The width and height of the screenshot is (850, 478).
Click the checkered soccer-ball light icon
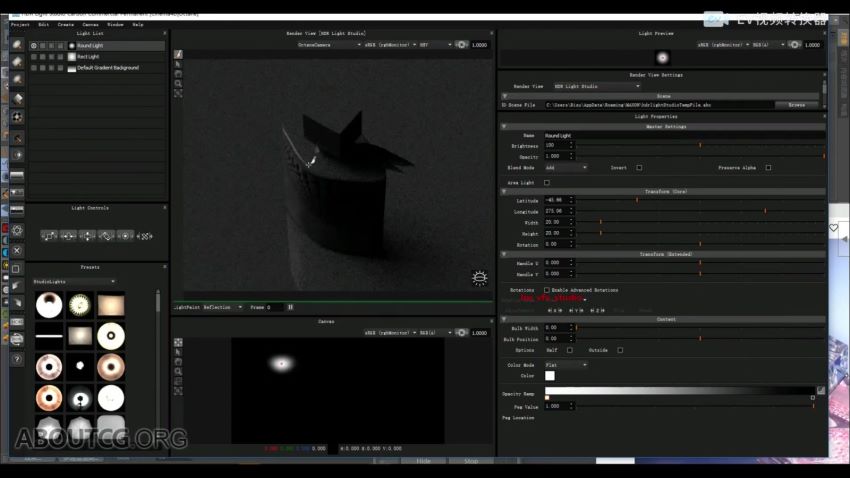[x=17, y=117]
